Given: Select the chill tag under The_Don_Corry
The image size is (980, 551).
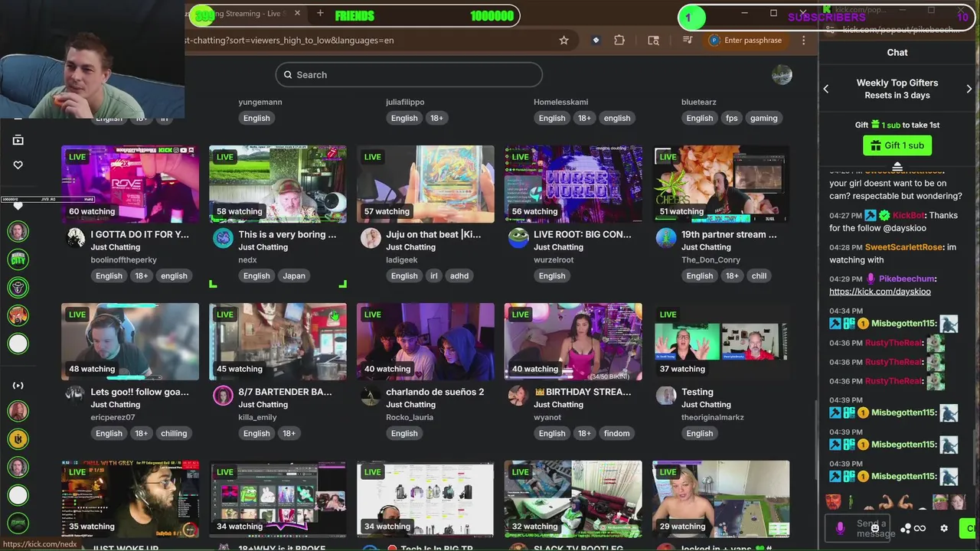Looking at the screenshot, I should (x=759, y=275).
